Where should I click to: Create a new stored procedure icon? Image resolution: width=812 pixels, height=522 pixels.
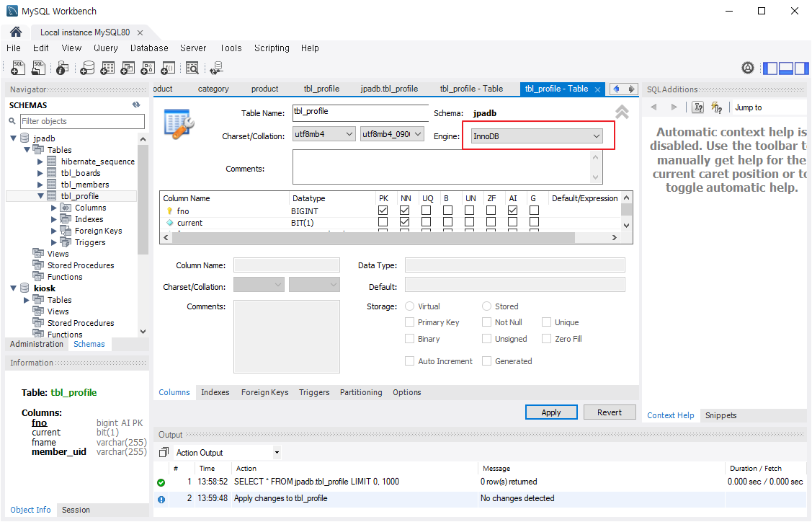point(148,68)
